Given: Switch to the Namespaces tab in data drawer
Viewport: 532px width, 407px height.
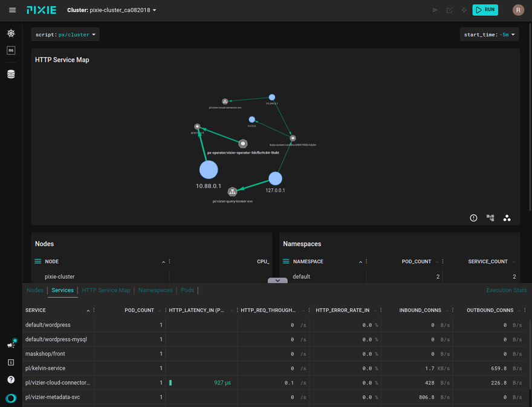Looking at the screenshot, I should (x=155, y=290).
